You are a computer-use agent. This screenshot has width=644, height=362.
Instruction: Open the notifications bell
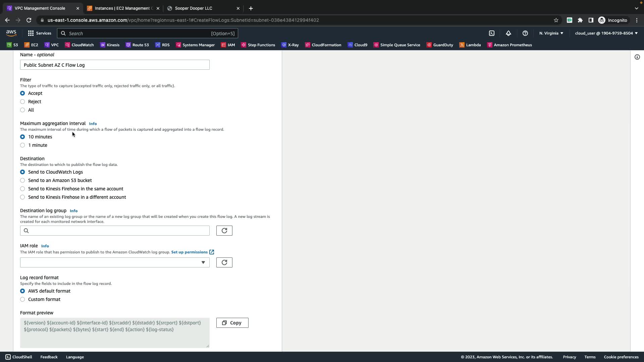coord(508,33)
